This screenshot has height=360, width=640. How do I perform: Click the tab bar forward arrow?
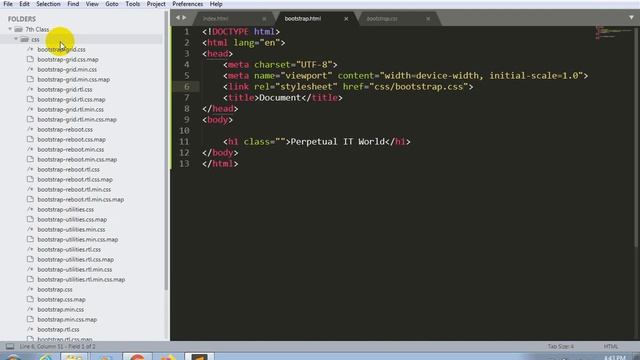pyautogui.click(x=184, y=18)
